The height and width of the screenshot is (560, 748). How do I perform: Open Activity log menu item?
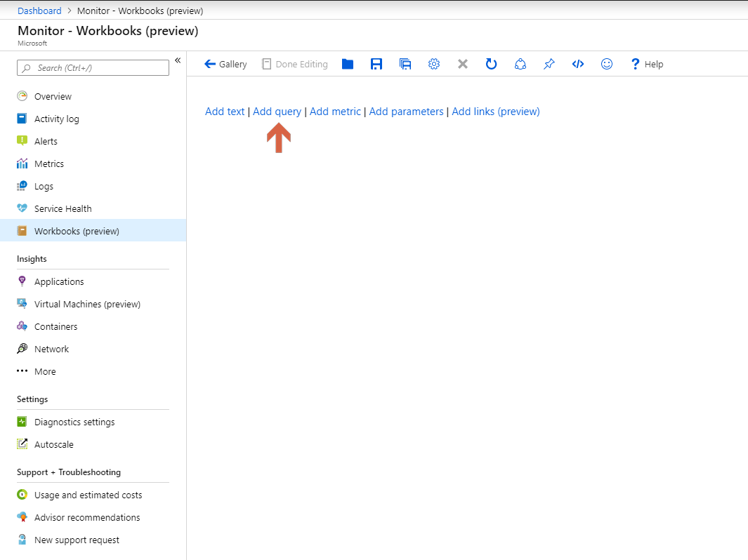[93, 119]
